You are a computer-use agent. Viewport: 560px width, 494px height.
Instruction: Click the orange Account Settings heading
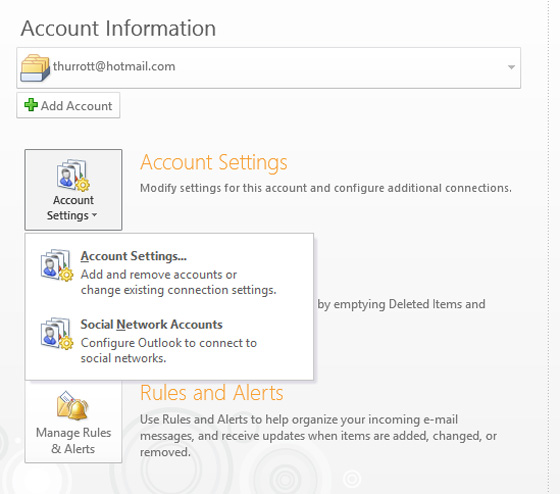pyautogui.click(x=214, y=162)
